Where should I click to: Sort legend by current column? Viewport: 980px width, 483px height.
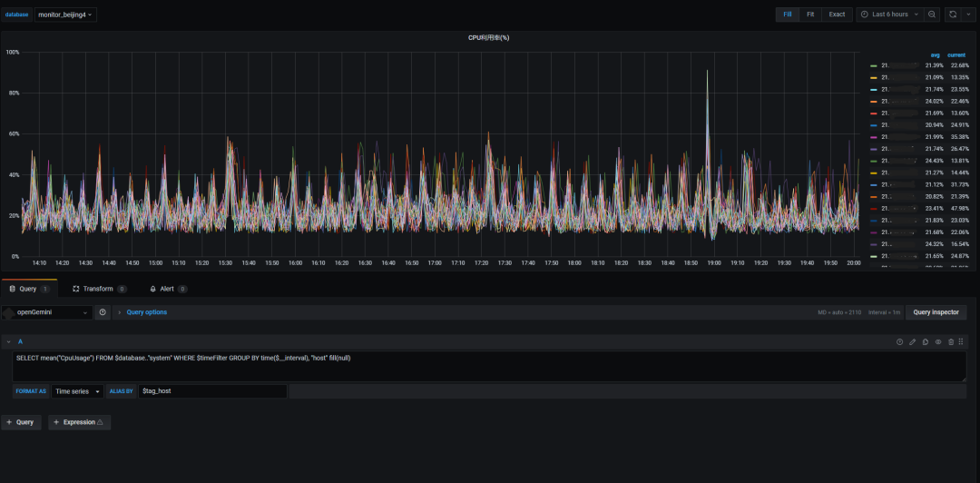tap(956, 55)
